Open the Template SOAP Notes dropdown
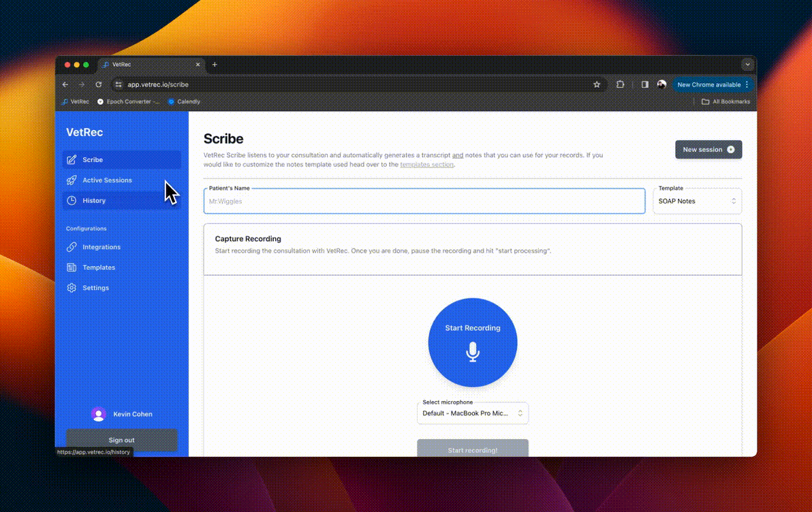The image size is (812, 512). pyautogui.click(x=697, y=201)
